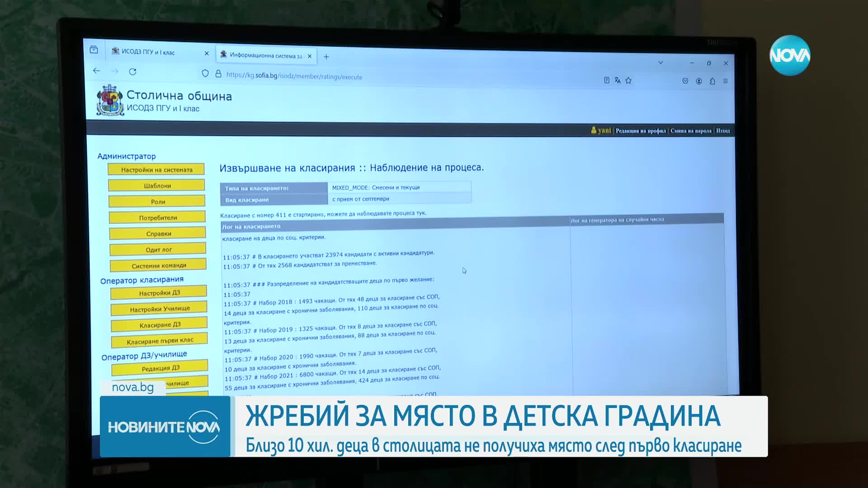The image size is (868, 488).
Task: Click the Столична община title
Action: (x=179, y=95)
